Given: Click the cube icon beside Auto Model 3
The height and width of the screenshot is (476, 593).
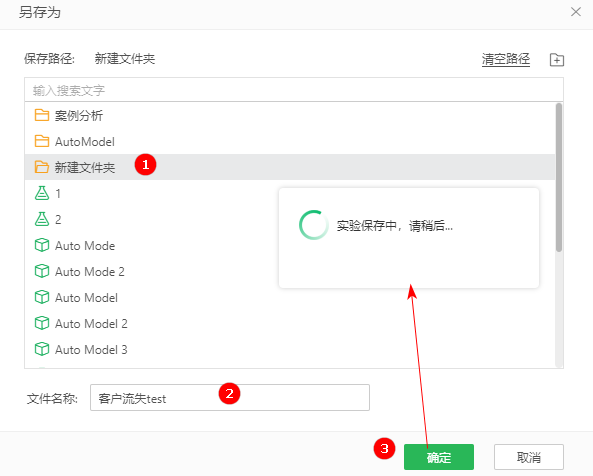Looking at the screenshot, I should click(x=42, y=349).
